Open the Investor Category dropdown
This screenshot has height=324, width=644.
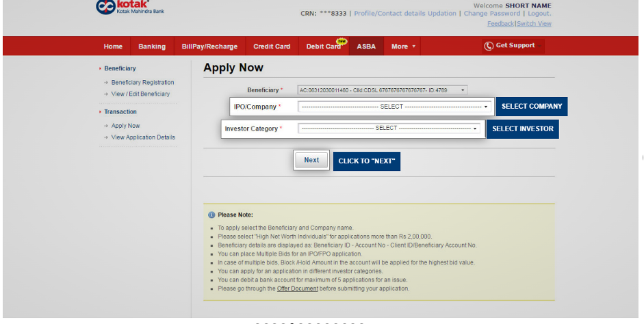pyautogui.click(x=389, y=129)
